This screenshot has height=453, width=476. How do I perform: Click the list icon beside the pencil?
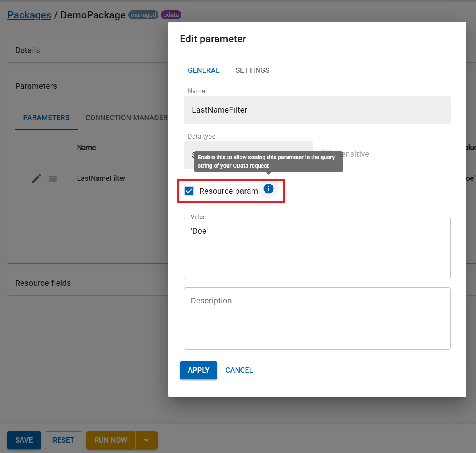(53, 179)
